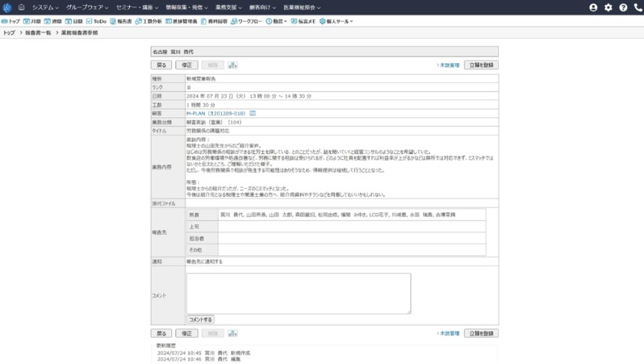The image size is (644, 364).
Task: Click the bottom 立替を登録 button
Action: [x=481, y=333]
